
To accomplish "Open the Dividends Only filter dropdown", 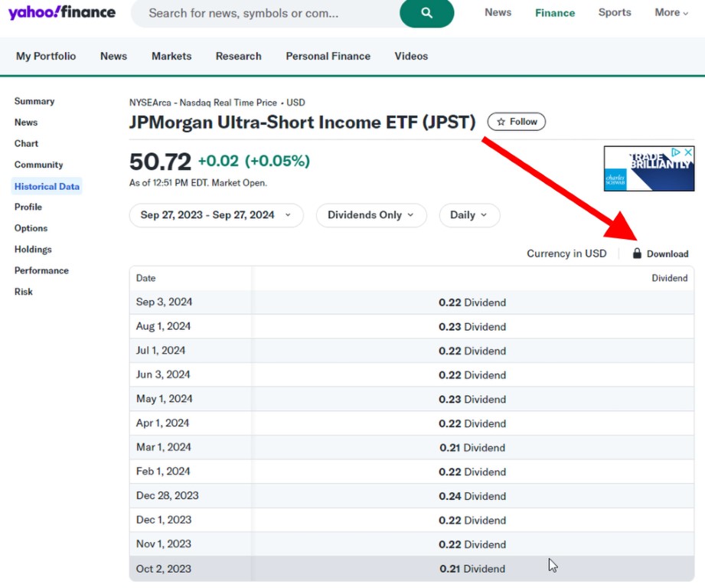I will tap(371, 215).
